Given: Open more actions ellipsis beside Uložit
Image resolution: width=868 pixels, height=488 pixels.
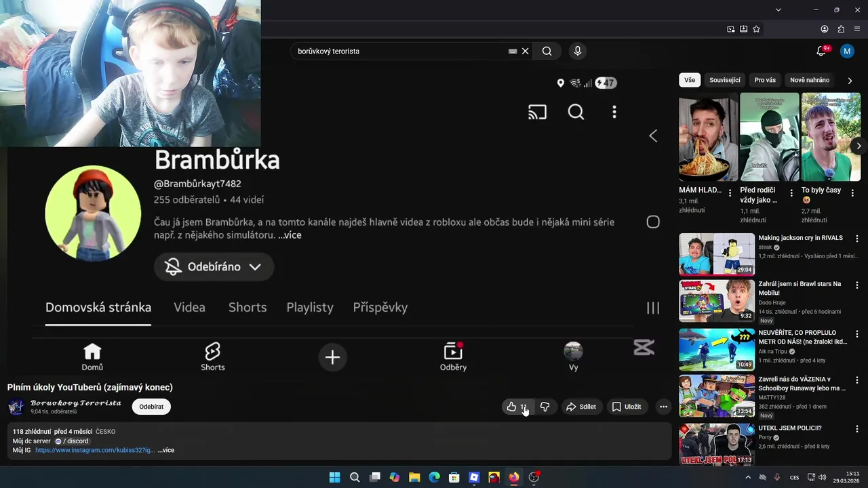Looking at the screenshot, I should (663, 407).
